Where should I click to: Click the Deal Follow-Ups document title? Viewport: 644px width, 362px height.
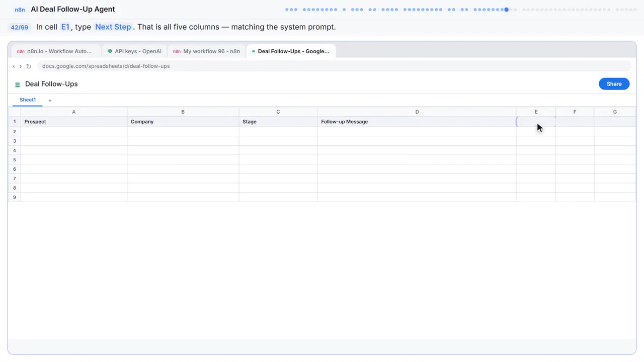click(x=51, y=84)
